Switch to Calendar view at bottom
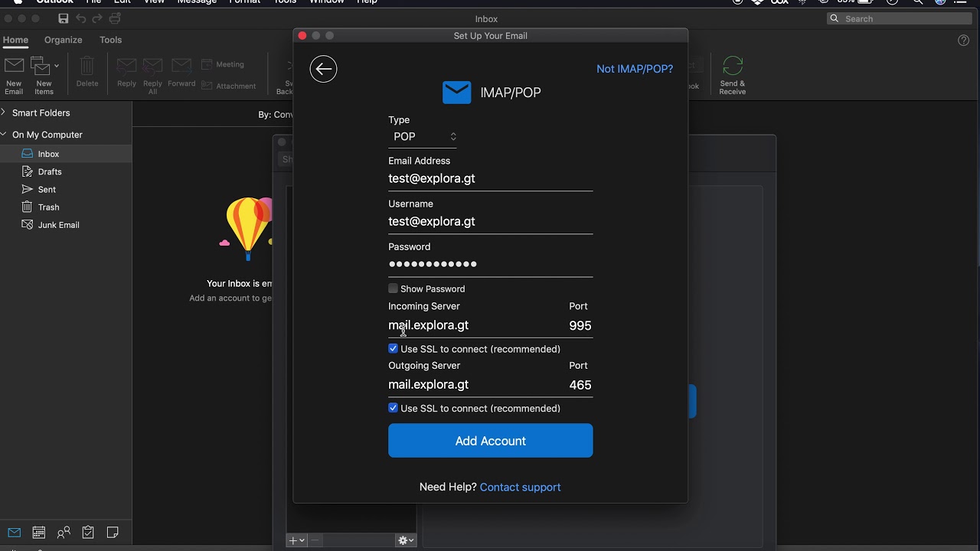The image size is (980, 551). [x=39, y=533]
